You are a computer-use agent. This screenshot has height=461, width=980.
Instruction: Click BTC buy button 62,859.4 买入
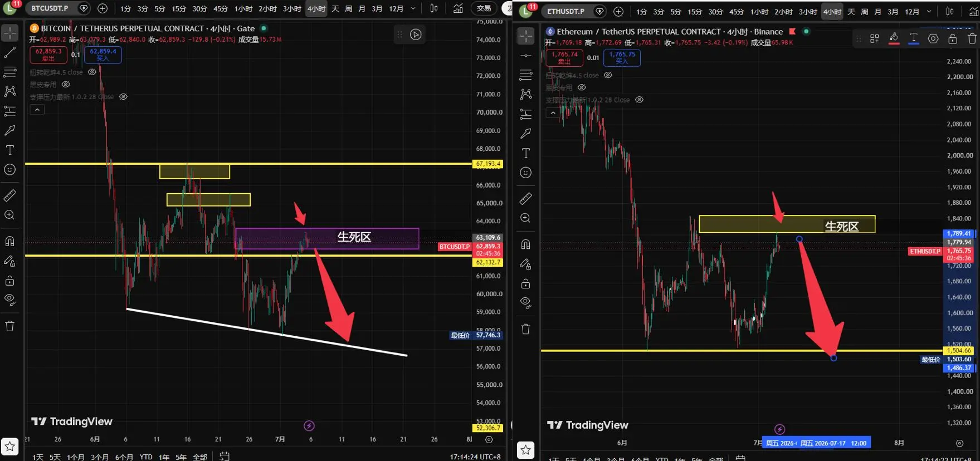point(103,55)
